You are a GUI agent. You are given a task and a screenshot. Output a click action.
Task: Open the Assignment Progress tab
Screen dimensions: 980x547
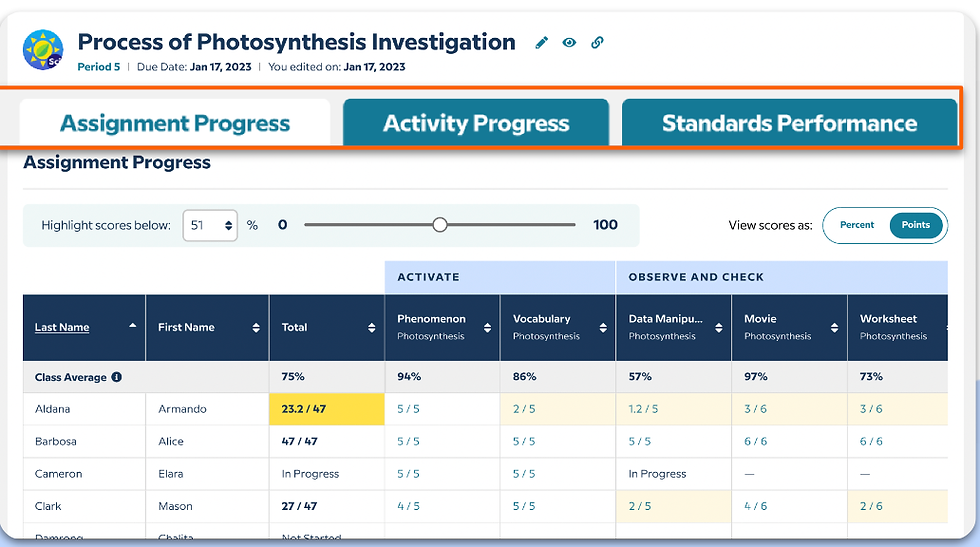tap(175, 123)
